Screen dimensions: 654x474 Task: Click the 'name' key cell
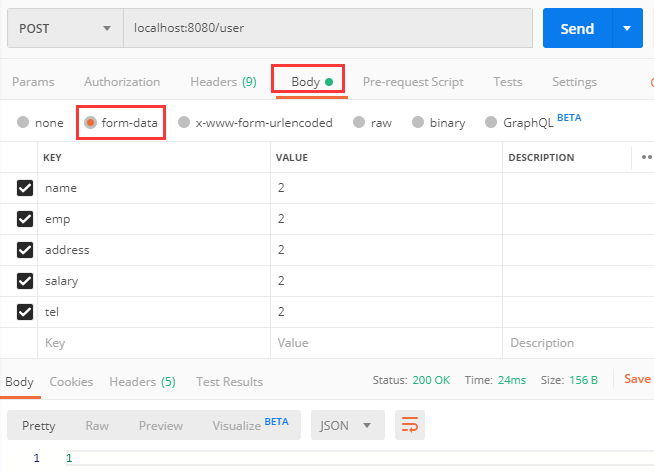pos(154,188)
